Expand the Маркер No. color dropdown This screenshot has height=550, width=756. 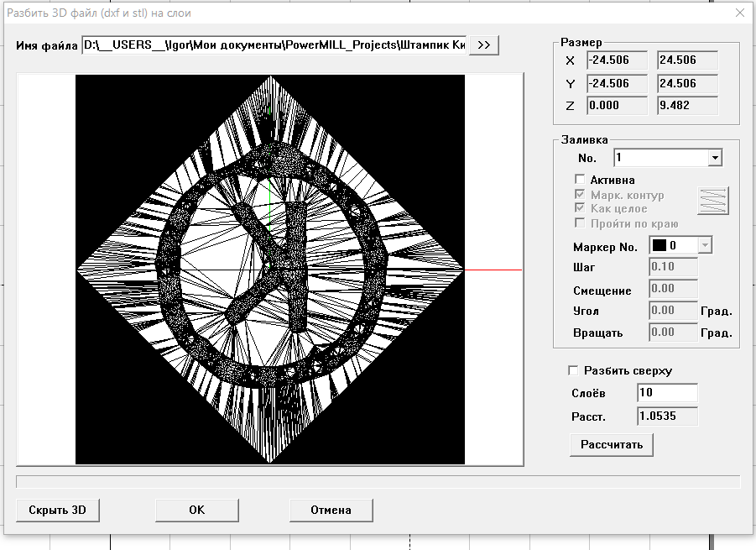705,246
